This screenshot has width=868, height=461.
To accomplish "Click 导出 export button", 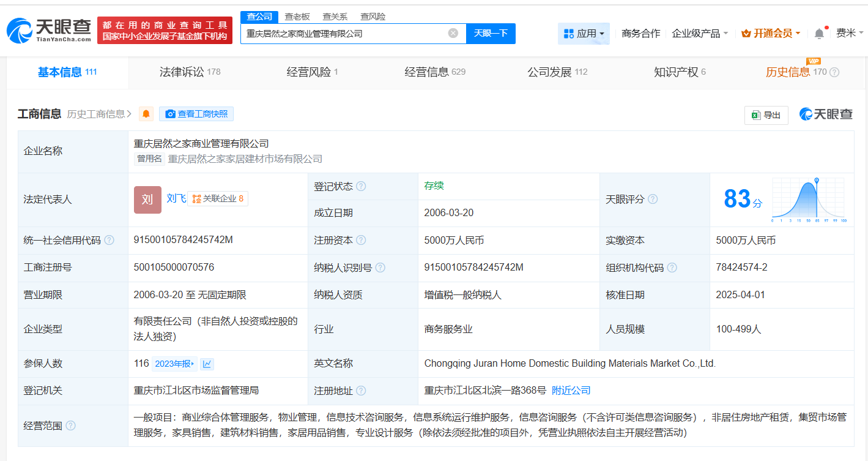I will tap(766, 115).
